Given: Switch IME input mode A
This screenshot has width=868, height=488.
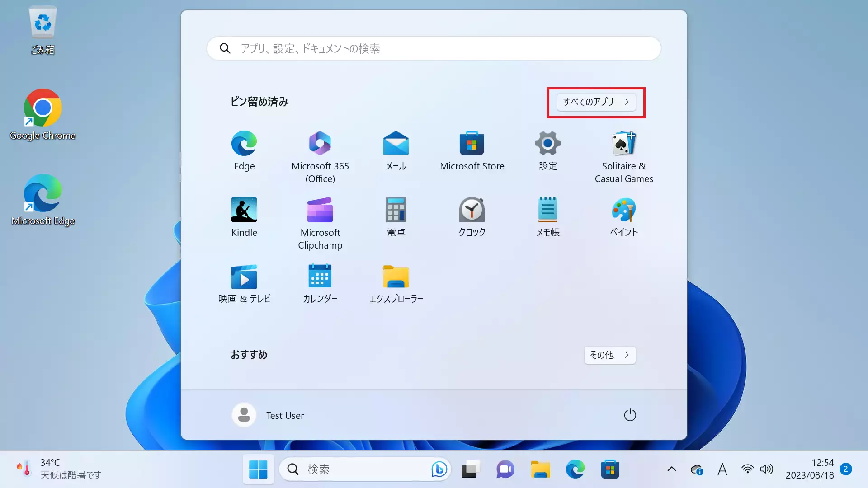Looking at the screenshot, I should coord(722,469).
